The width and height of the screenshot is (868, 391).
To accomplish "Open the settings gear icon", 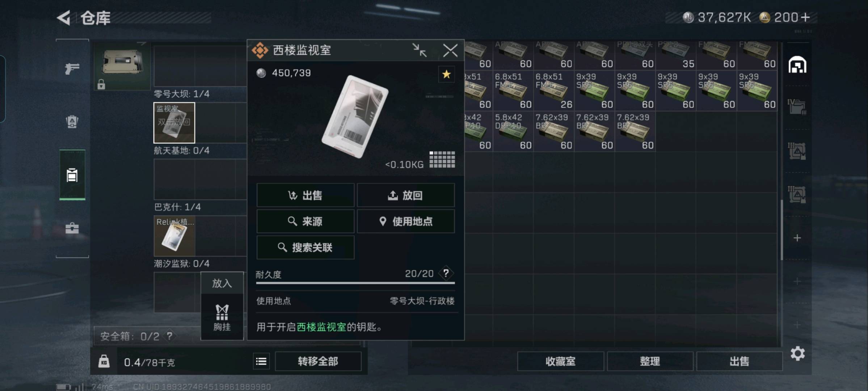I will point(797,353).
